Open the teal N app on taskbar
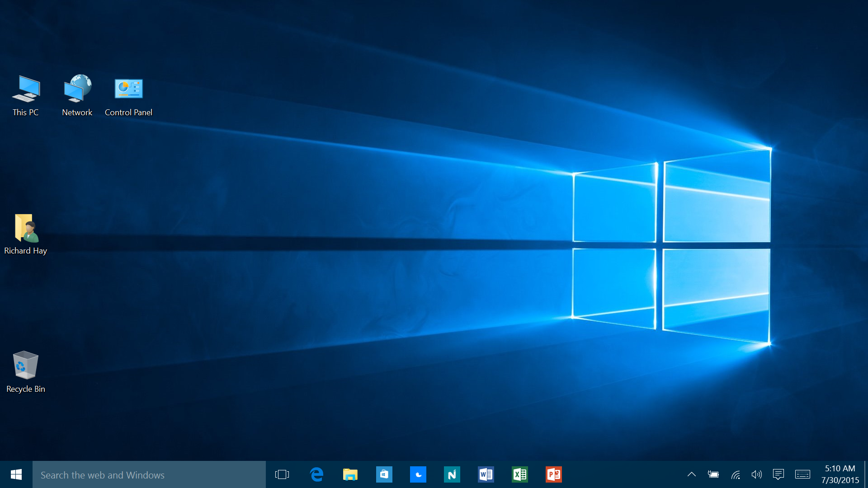Viewport: 868px width, 488px height. click(452, 474)
